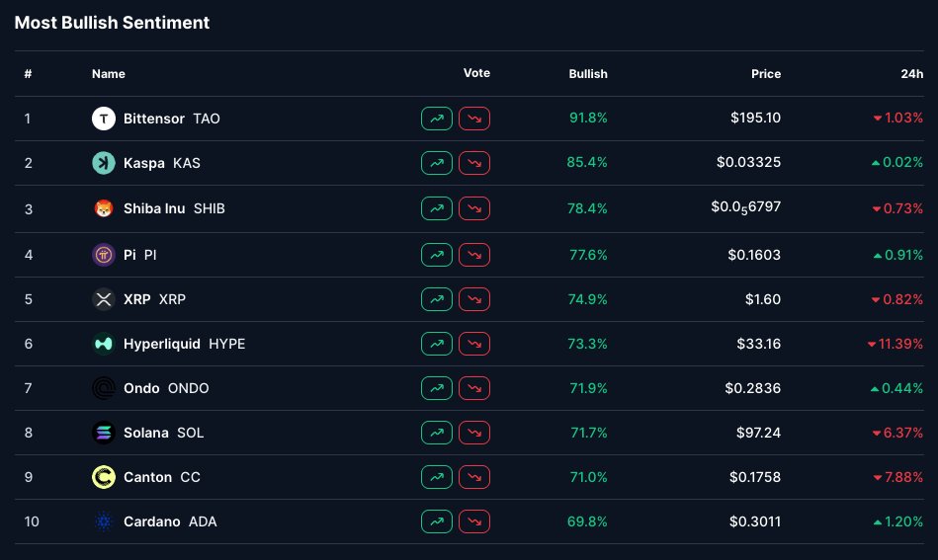The width and height of the screenshot is (938, 560).
Task: Click the Bittensor coin logo icon
Action: pyautogui.click(x=104, y=119)
